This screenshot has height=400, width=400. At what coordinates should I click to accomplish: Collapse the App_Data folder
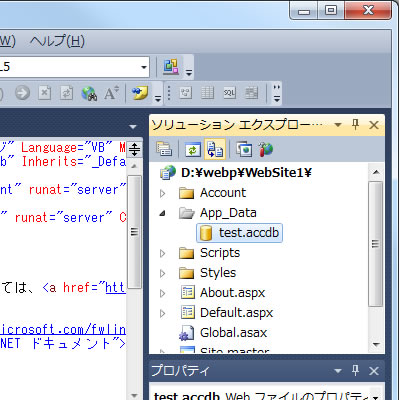point(163,213)
